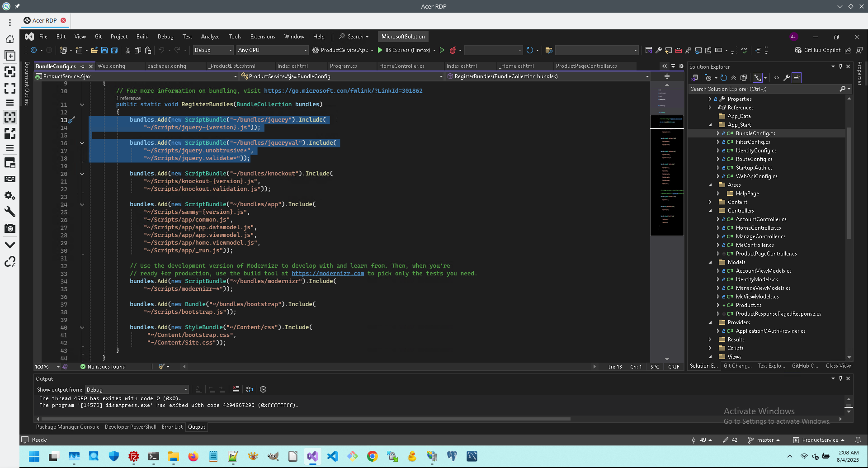Screen dimensions: 868x468
Task: Open the Debug configuration dropdown
Action: coord(212,50)
